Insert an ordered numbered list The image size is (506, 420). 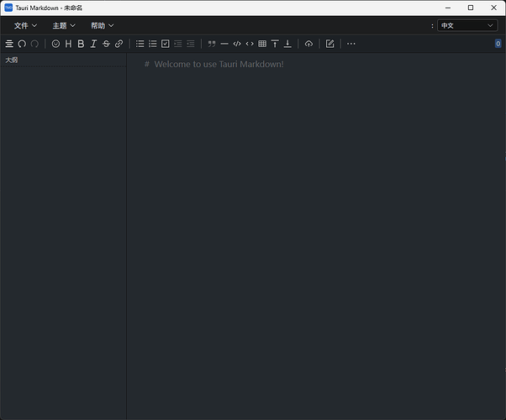[153, 44]
